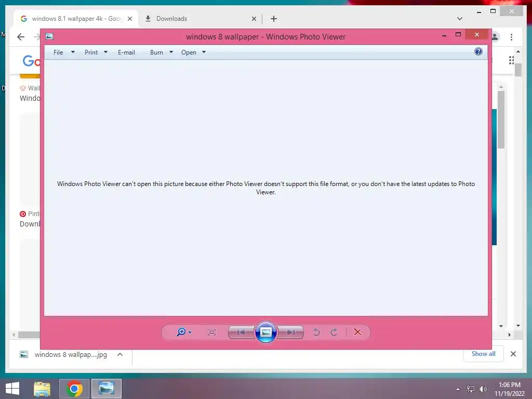Open the windows 8 wallpap....jpg download item
This screenshot has width=532, height=399.
[x=71, y=354]
